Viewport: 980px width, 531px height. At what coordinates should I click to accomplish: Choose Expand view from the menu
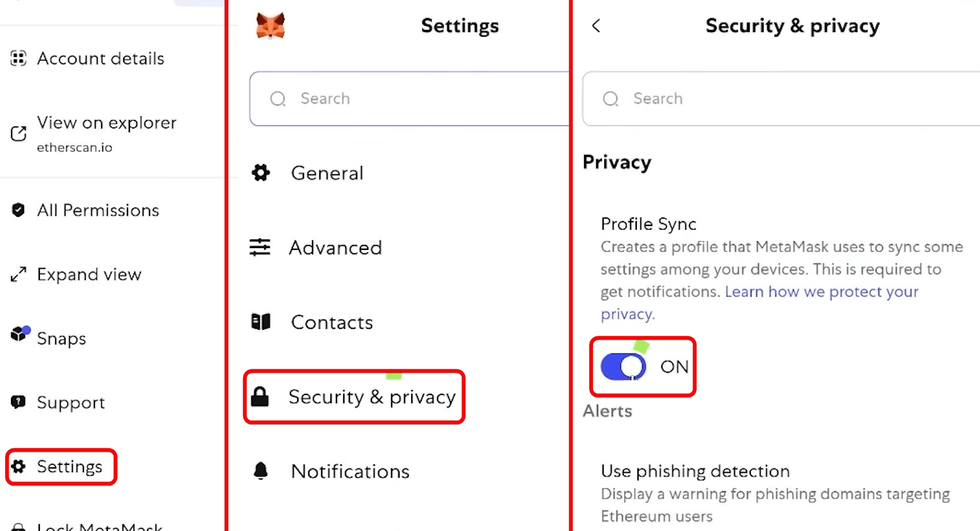click(x=89, y=274)
